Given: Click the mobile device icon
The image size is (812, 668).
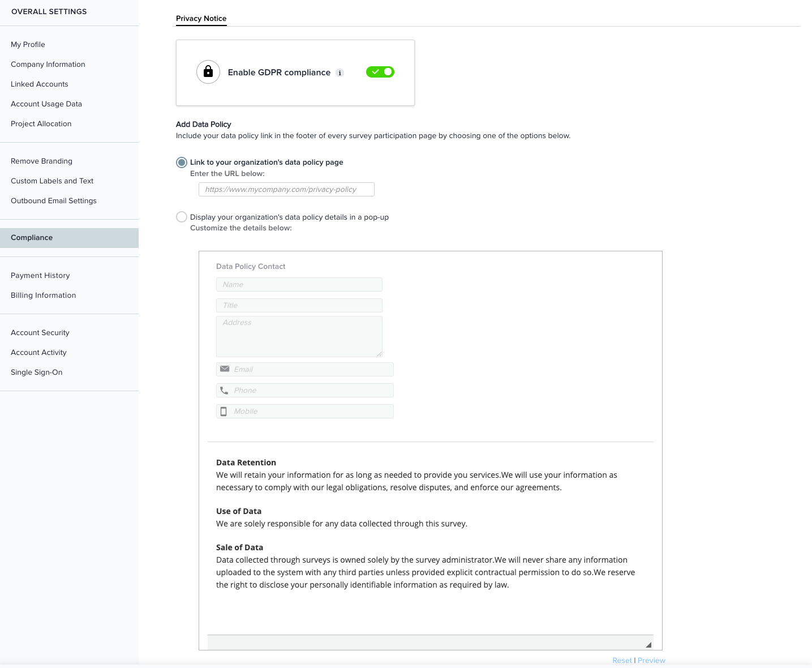Looking at the screenshot, I should (x=224, y=412).
